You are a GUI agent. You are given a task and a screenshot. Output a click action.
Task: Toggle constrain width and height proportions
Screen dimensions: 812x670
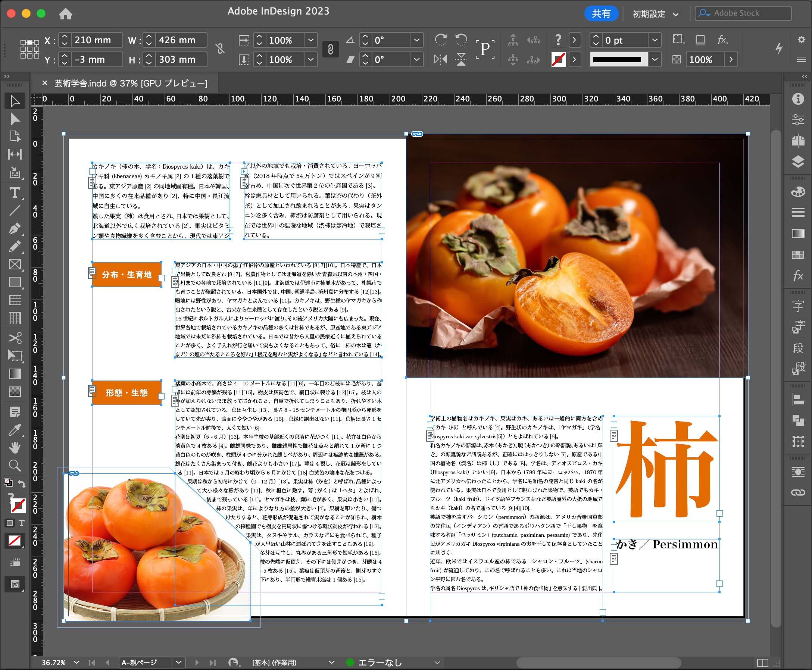(x=220, y=48)
